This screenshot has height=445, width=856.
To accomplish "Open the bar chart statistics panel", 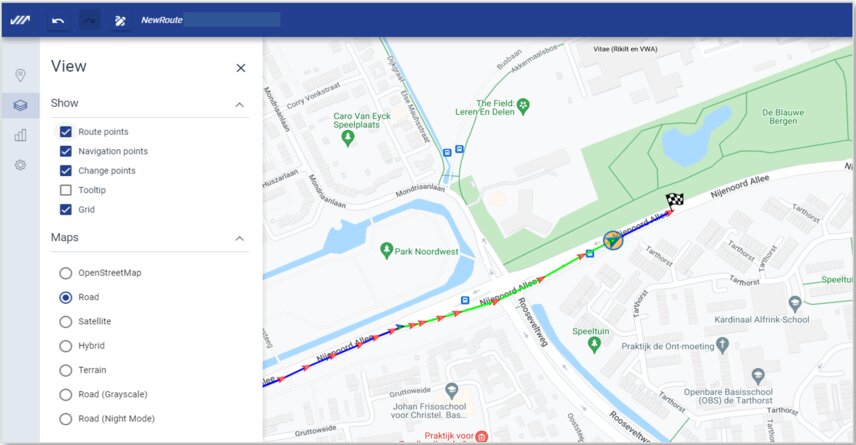I will (20, 135).
